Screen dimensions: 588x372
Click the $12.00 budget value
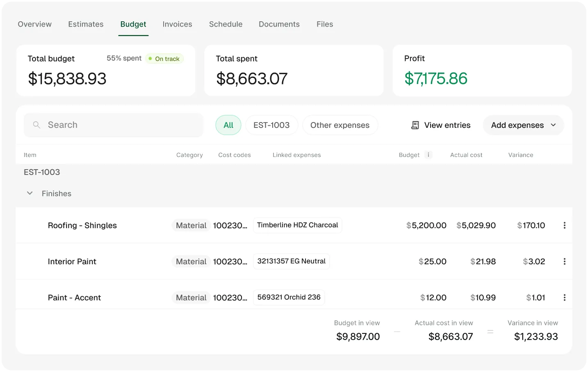(x=433, y=297)
